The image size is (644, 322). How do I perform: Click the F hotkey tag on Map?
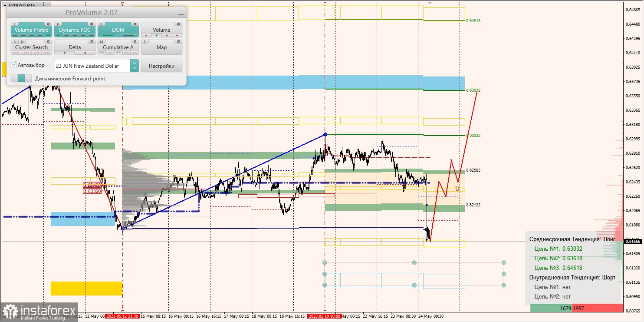(146, 42)
